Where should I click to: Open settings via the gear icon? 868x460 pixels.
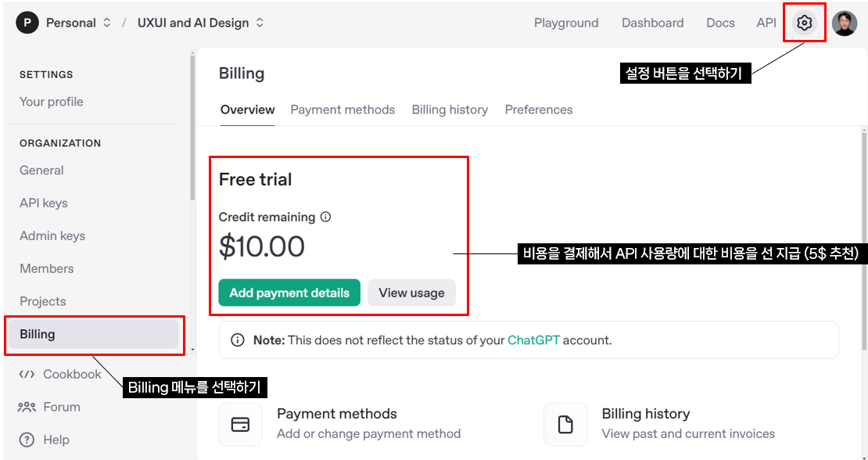(805, 23)
